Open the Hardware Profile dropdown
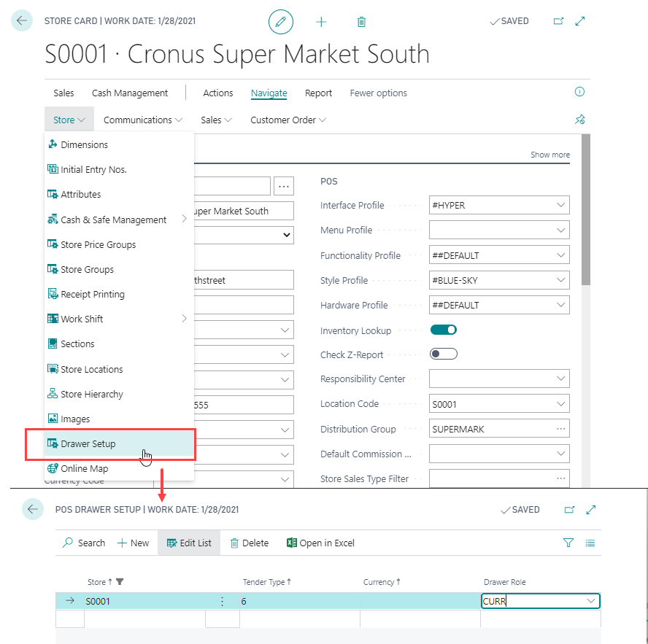The image size is (648, 644). [x=560, y=305]
